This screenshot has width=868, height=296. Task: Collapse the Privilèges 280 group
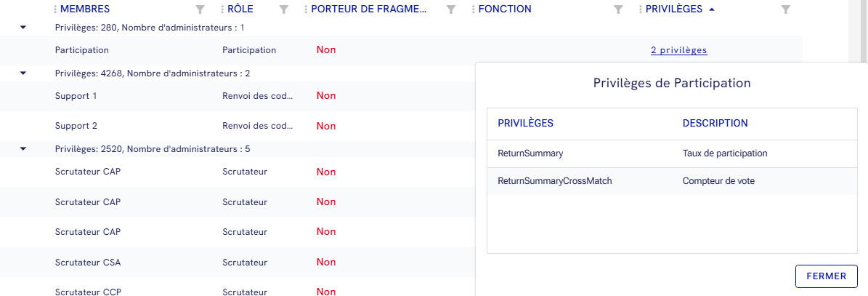23,28
